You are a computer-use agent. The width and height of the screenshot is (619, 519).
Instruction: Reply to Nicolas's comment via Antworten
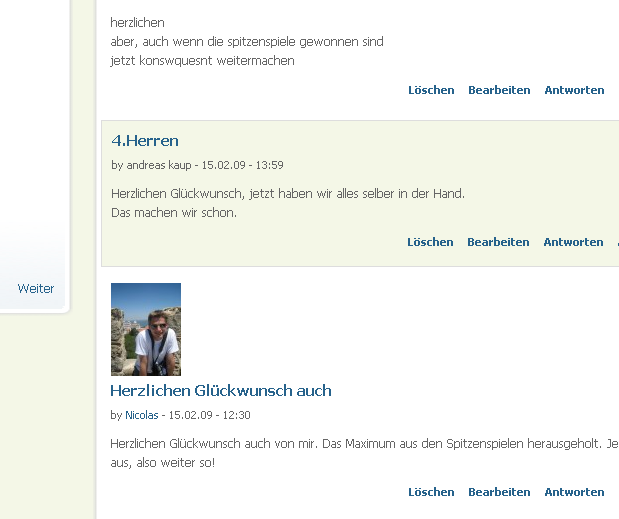tap(574, 492)
